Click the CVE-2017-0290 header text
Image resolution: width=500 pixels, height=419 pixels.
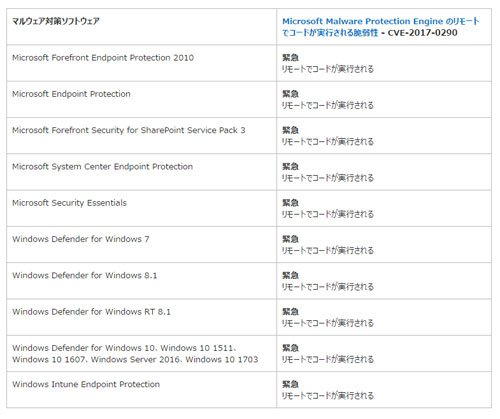pos(422,33)
